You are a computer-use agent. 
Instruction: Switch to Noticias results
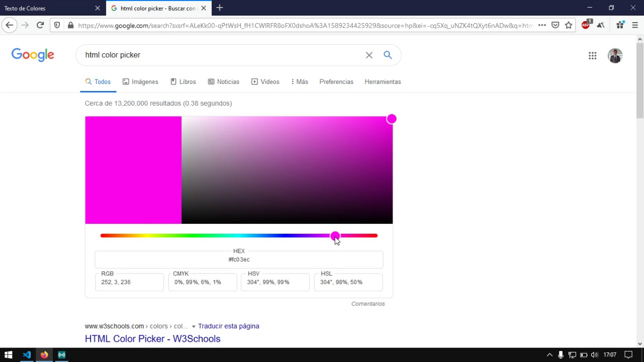(223, 82)
